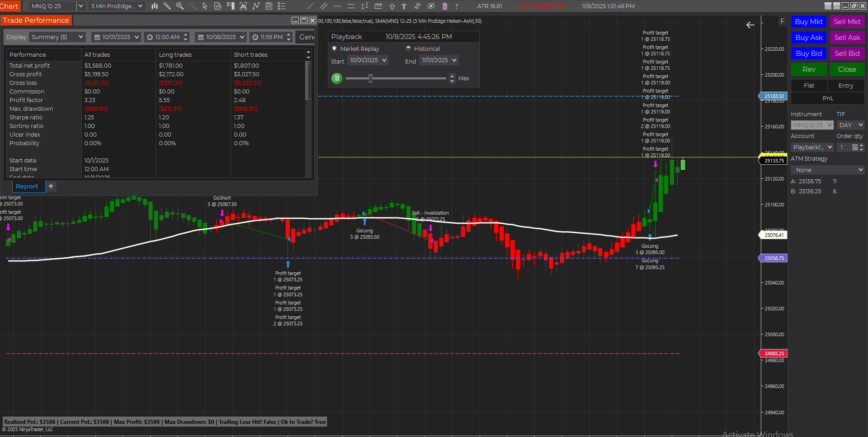Viewport: 868px width, 437px height.
Task: Select the text drawing tool
Action: coord(404,6)
